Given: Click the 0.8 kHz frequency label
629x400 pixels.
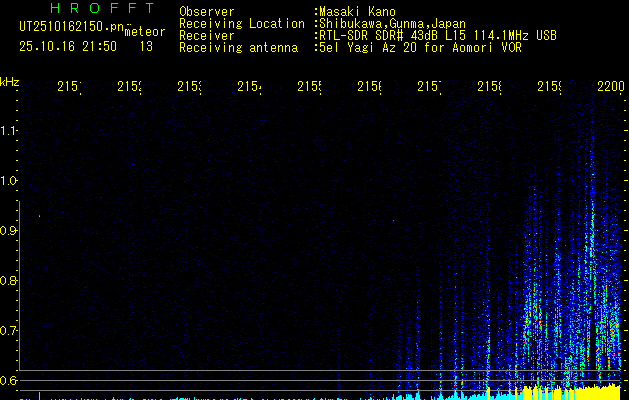Looking at the screenshot, I should (x=8, y=280).
